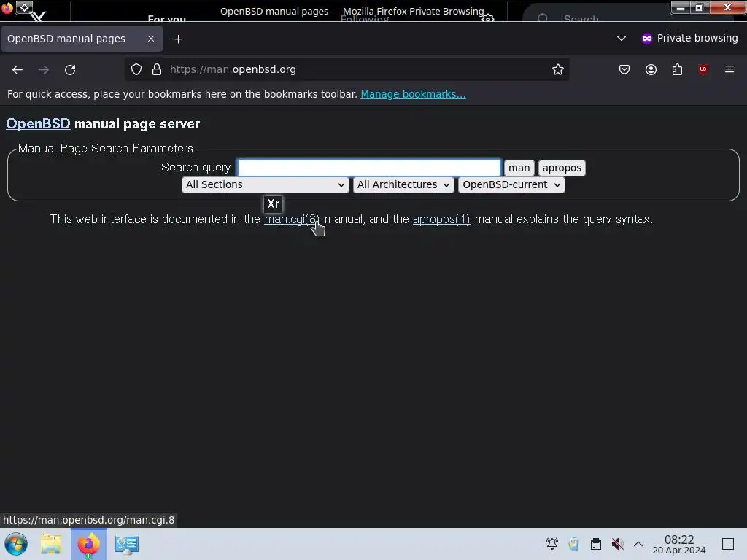747x560 pixels.
Task: Open Firefox application hamburger menu
Action: pos(729,69)
